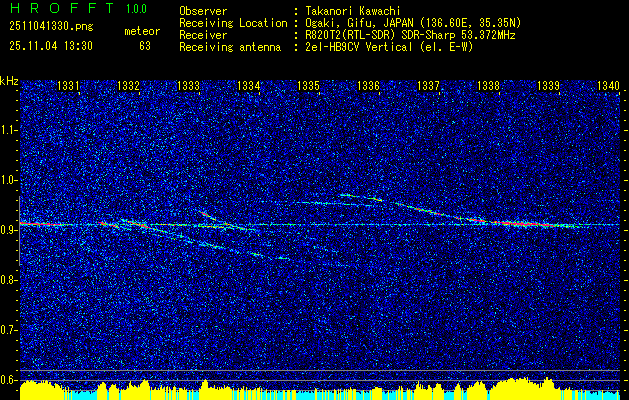Click frequency label 1.1
The height and width of the screenshot is (400, 629).
click(8, 130)
